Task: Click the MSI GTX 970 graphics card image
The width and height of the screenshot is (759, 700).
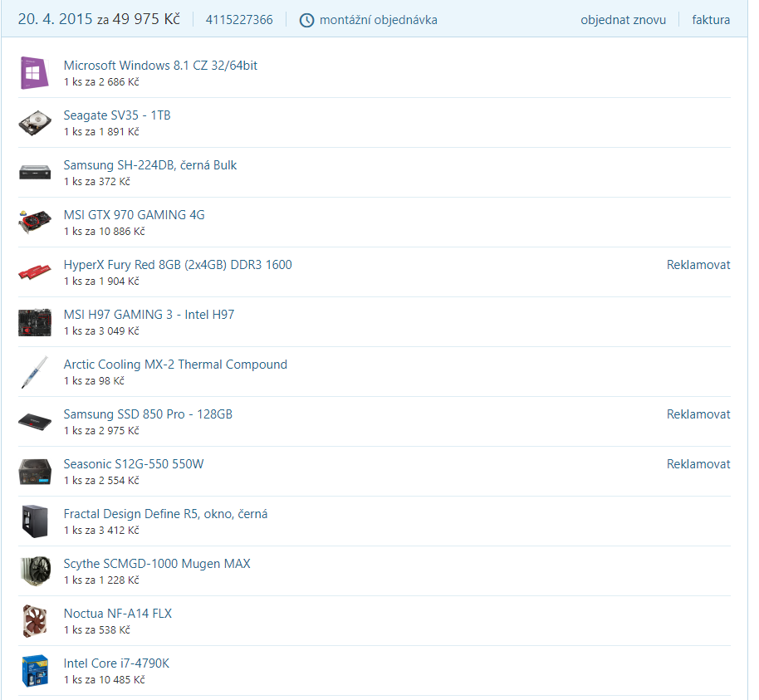Action: [35, 223]
